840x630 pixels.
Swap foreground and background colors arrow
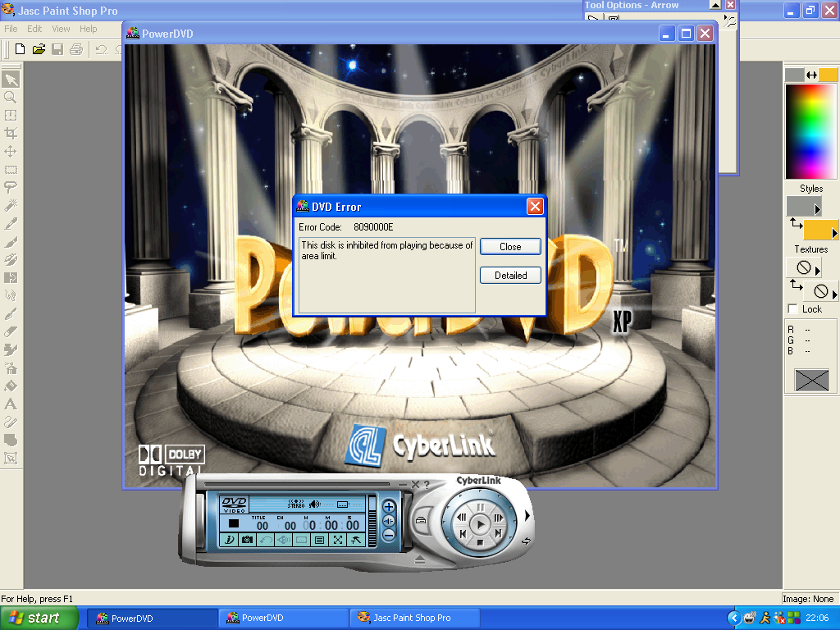pos(811,75)
